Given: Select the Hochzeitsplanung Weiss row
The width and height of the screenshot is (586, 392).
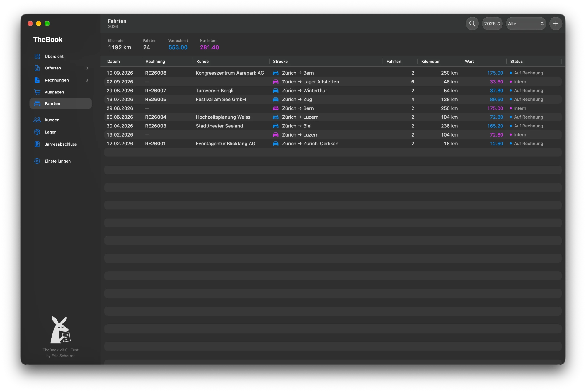Looking at the screenshot, I should tap(333, 117).
